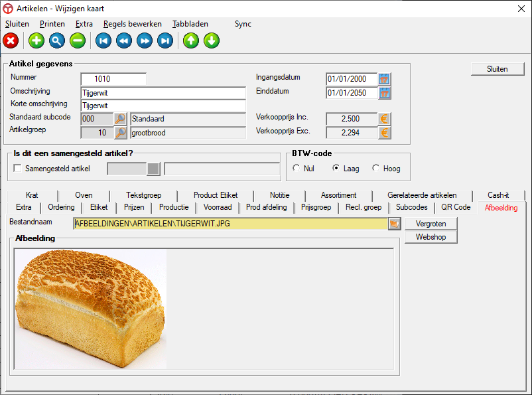Open calendar for Ingangsdatum
The image size is (532, 395).
point(384,79)
